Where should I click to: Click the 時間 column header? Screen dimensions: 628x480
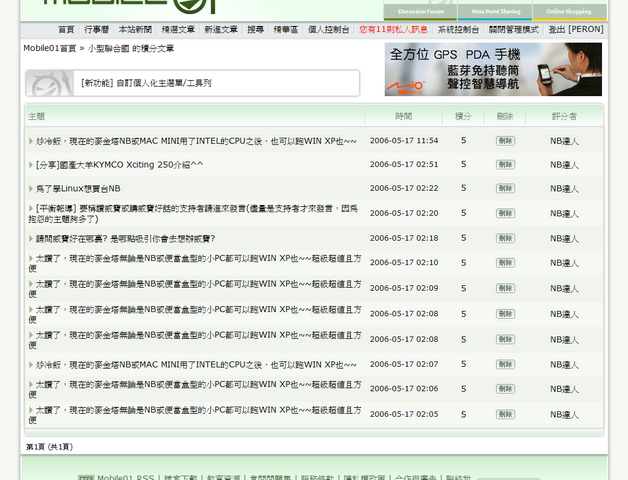pos(403,116)
